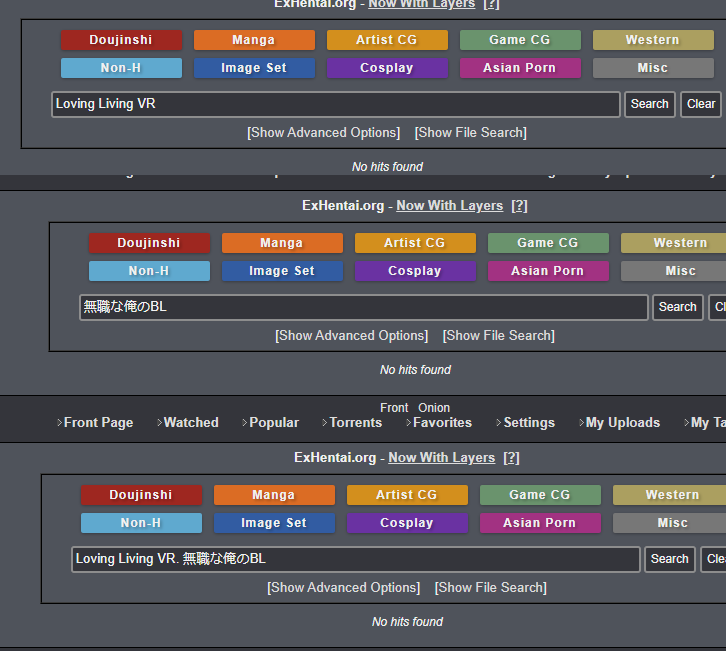Open Torrents in the navigation bar
This screenshot has height=651, width=726.
[x=355, y=422]
